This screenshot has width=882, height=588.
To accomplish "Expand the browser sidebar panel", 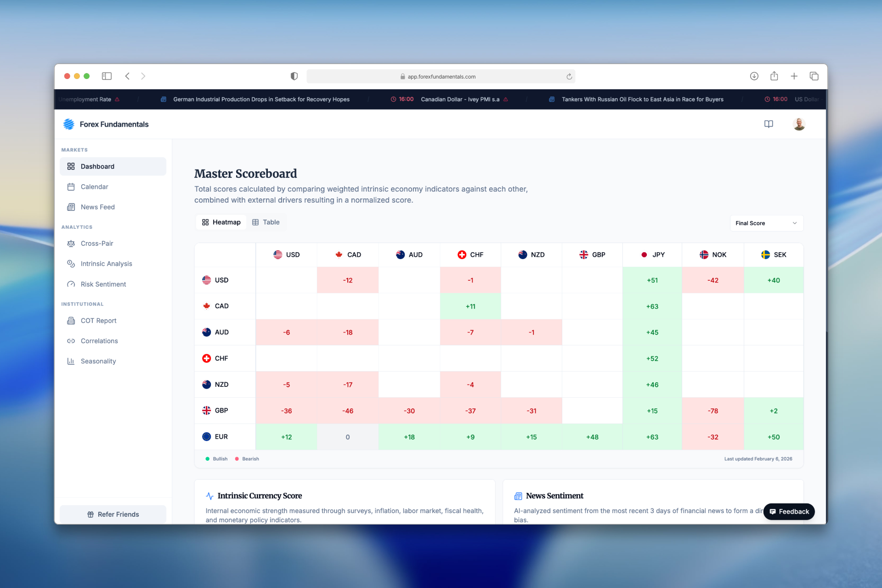I will coord(107,76).
